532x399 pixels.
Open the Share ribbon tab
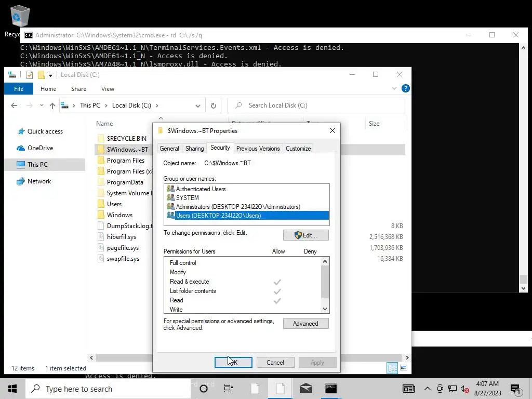(x=78, y=89)
